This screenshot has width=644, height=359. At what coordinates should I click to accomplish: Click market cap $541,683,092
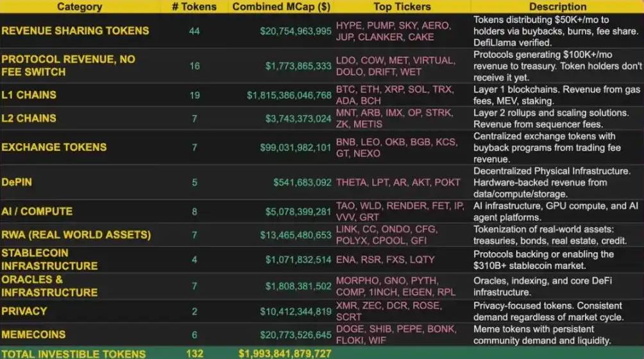302,182
